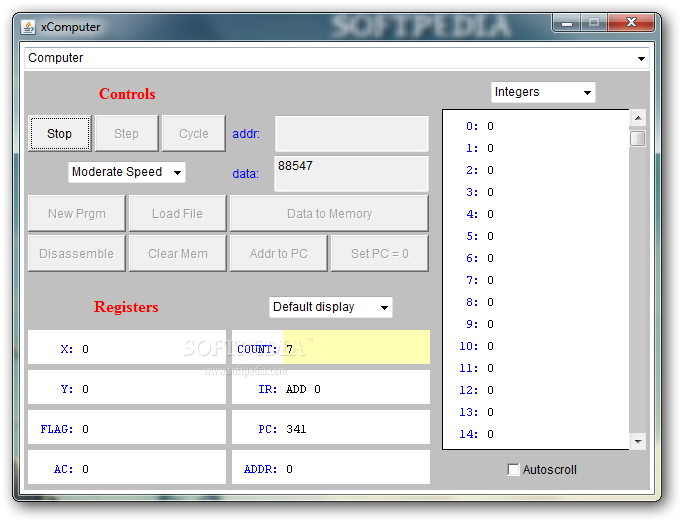
Task: Open the Default display registers dropdown
Action: 331,307
